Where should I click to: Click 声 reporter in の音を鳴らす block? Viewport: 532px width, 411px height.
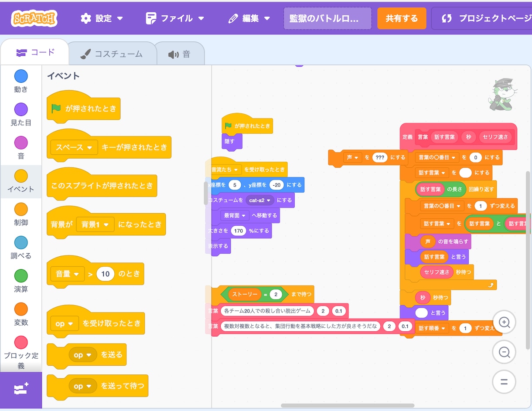point(427,241)
